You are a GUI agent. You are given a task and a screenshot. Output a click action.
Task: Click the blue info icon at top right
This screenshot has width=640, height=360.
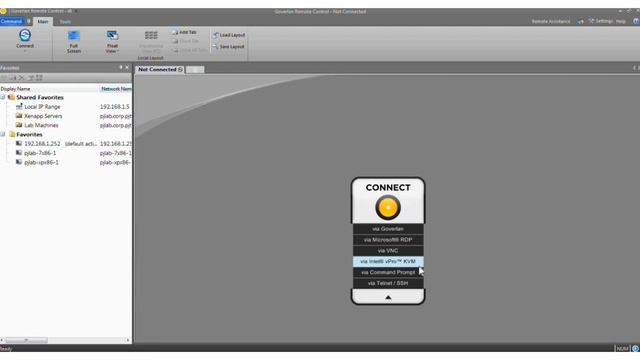[x=636, y=21]
